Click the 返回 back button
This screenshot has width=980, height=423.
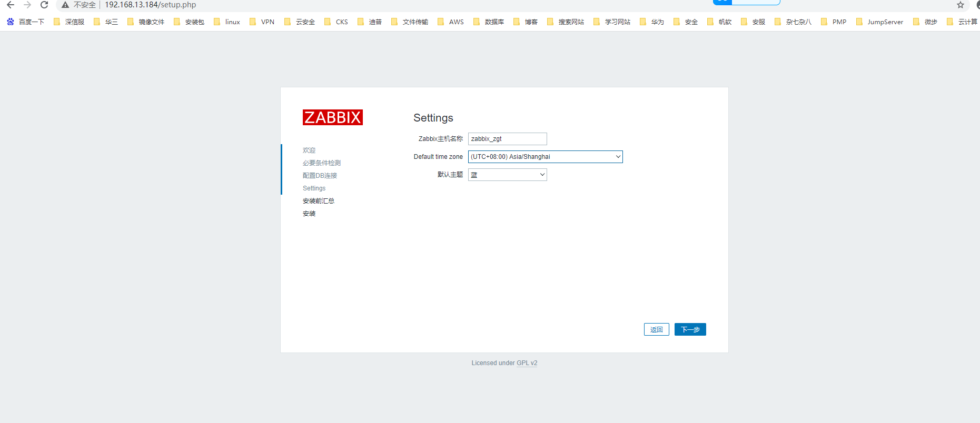click(656, 329)
